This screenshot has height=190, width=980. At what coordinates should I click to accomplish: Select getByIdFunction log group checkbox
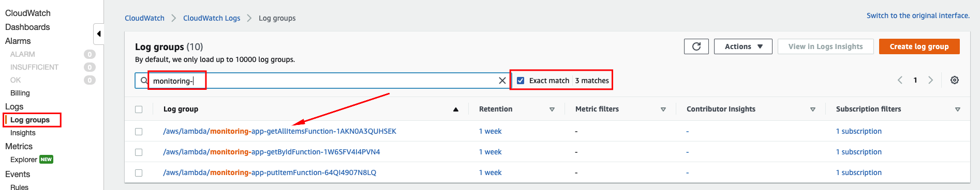coord(139,152)
